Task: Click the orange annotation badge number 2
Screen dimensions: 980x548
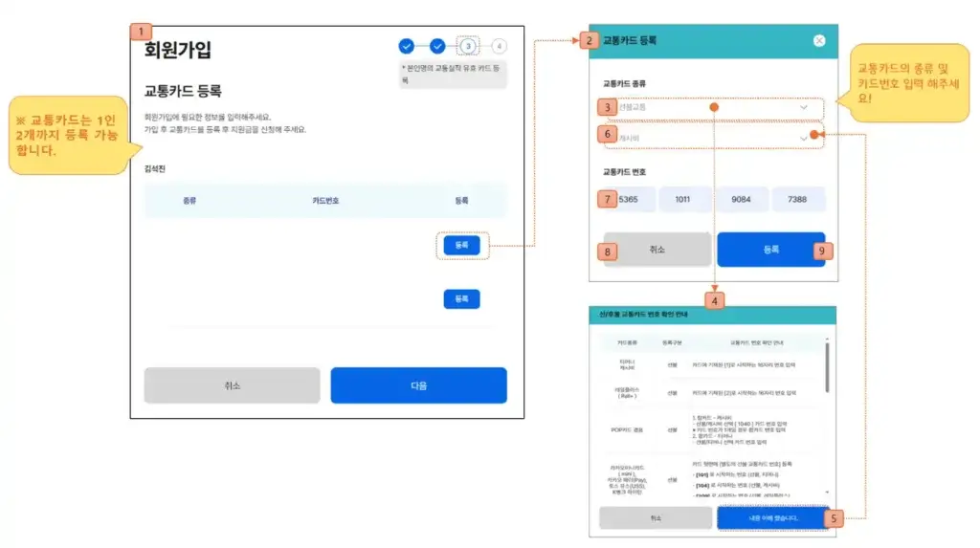Action: [588, 40]
